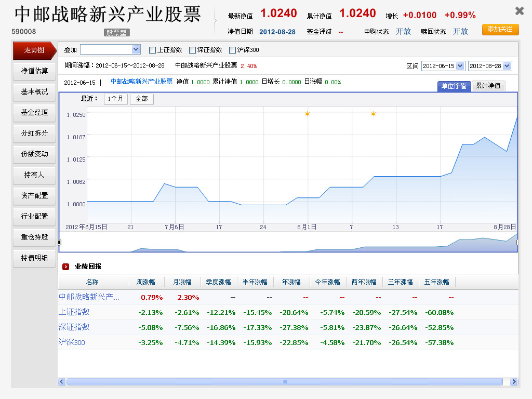Click the first orange star chart marker
The image size is (532, 399).
coord(307,114)
